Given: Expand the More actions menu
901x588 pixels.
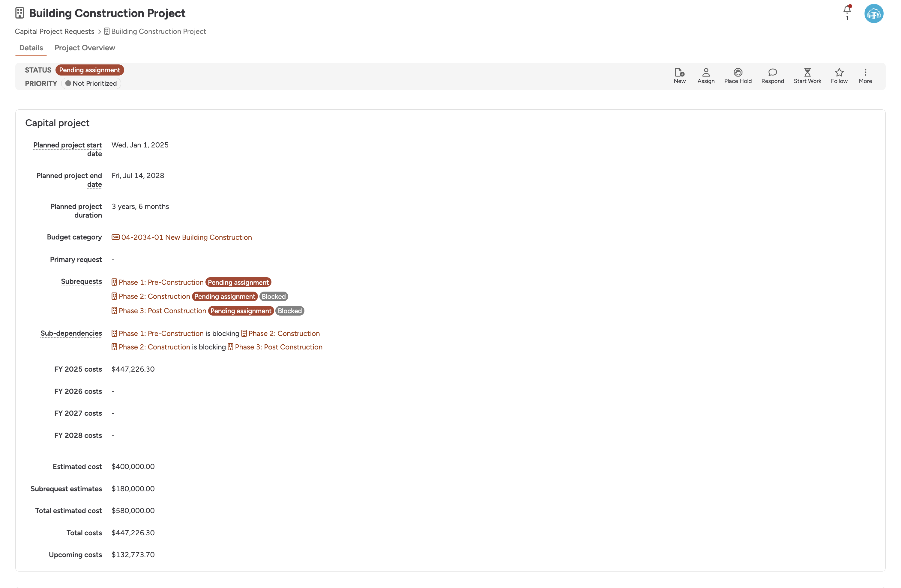Looking at the screenshot, I should (865, 75).
